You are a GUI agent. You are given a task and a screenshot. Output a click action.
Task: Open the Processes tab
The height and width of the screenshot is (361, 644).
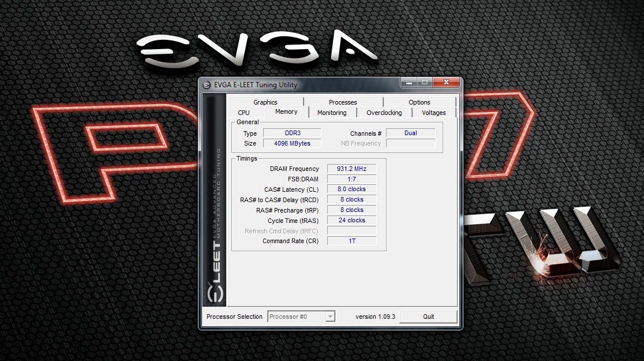click(343, 102)
